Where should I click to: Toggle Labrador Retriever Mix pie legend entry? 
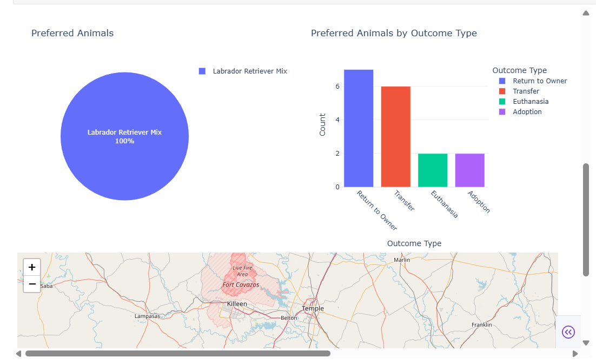[243, 71]
